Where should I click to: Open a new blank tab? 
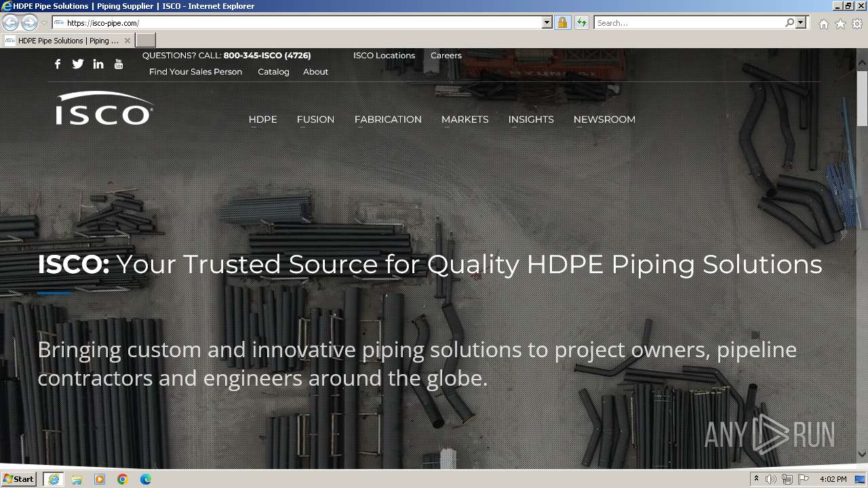click(x=146, y=40)
